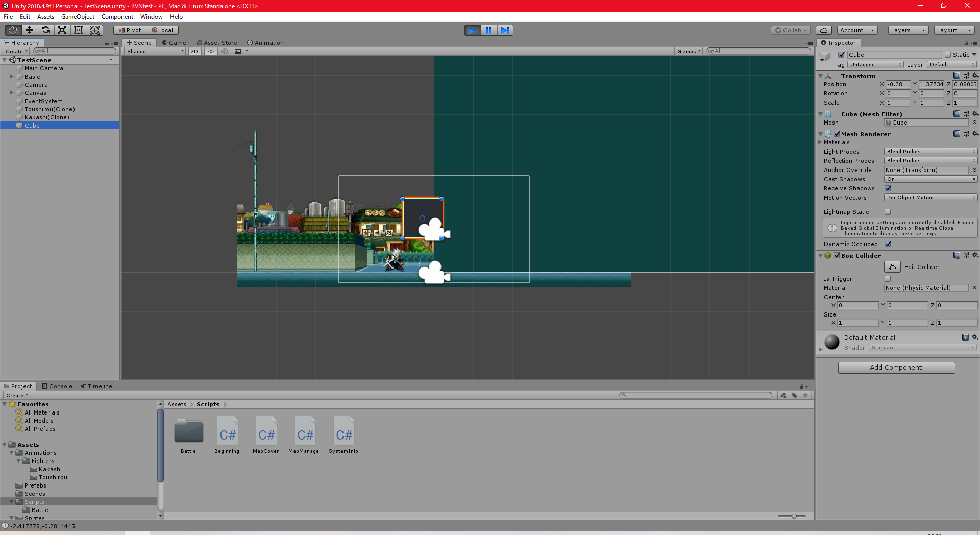Select the Rect transform tool
Viewport: 980px width, 535px height.
pos(78,30)
